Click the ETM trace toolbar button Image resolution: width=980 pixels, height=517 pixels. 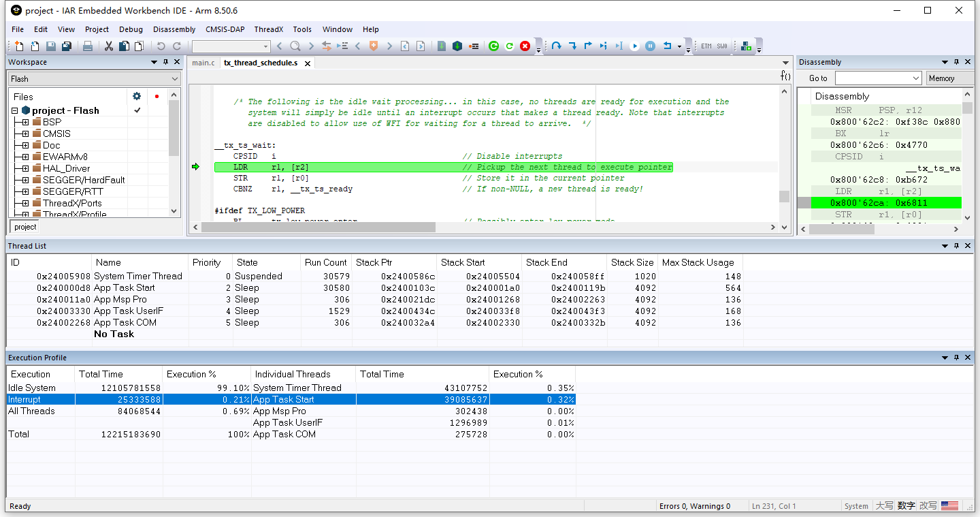point(706,46)
